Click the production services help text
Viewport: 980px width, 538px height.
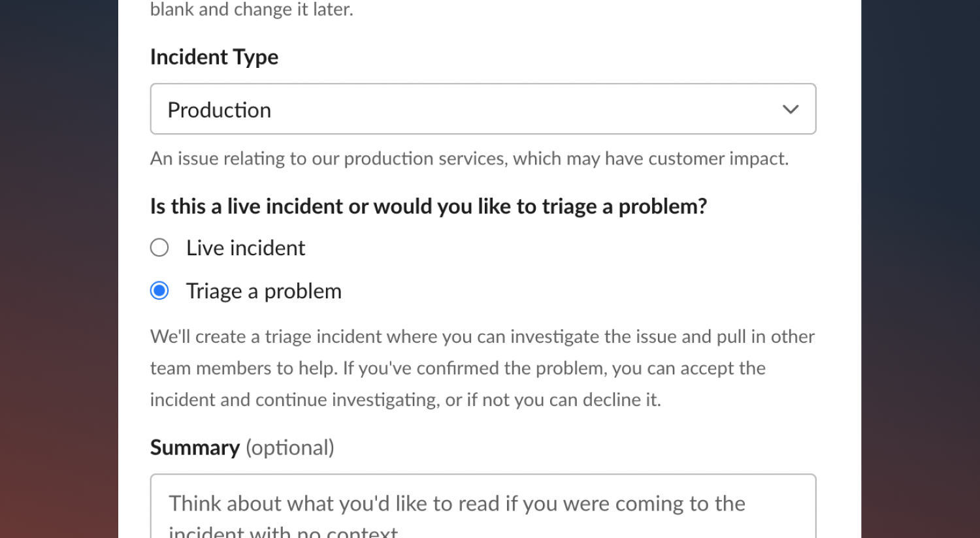[469, 159]
